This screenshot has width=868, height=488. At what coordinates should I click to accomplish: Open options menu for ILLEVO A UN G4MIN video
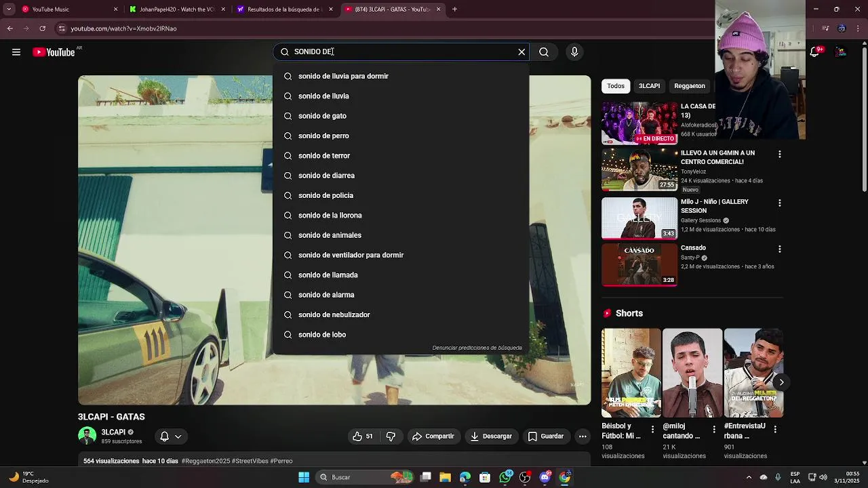click(x=779, y=155)
